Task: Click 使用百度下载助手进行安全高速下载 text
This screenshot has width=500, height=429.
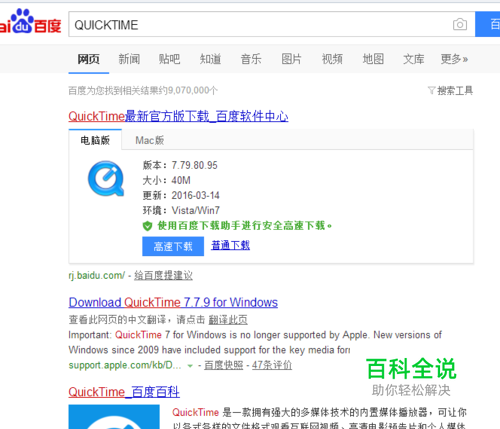Action: click(x=244, y=226)
